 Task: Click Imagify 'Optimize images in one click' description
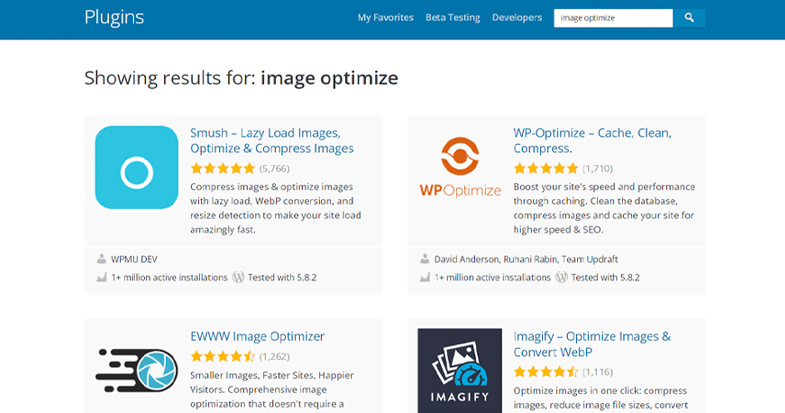601,397
